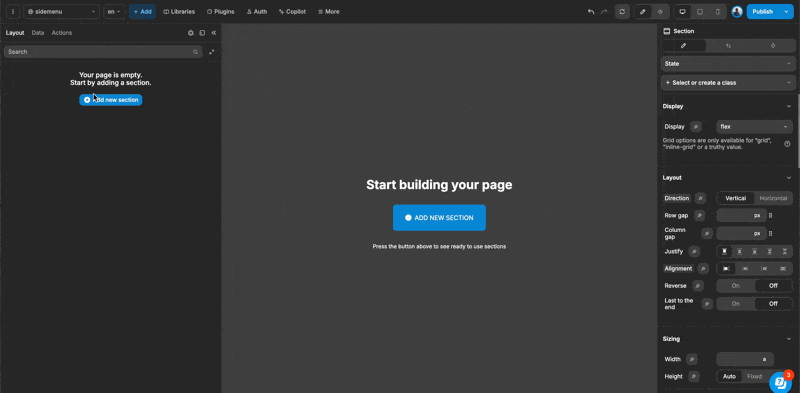The height and width of the screenshot is (393, 800).
Task: Open the third diamond tab in Section panel
Action: pyautogui.click(x=772, y=45)
